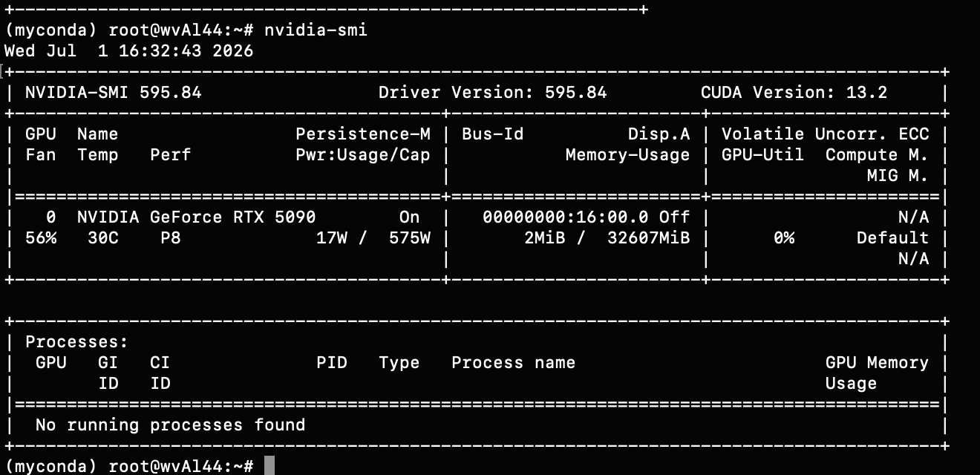
Task: Click the power usage '17W'
Action: [332, 238]
